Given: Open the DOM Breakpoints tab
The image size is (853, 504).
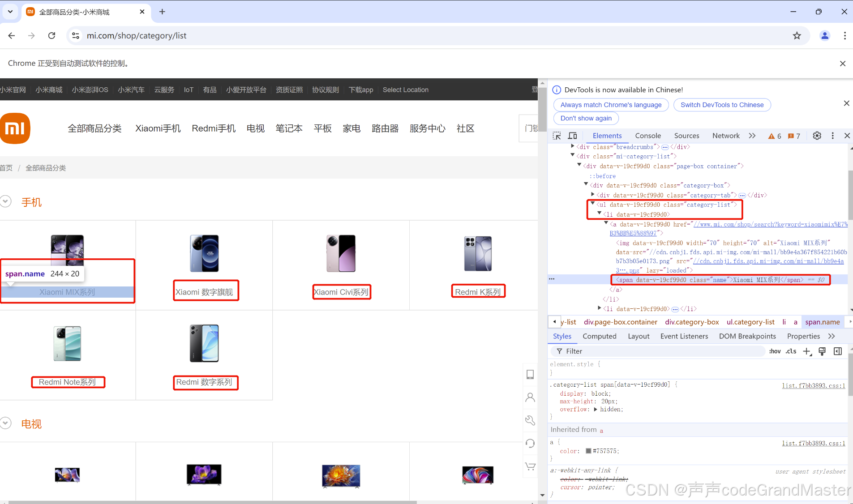Looking at the screenshot, I should click(x=747, y=336).
